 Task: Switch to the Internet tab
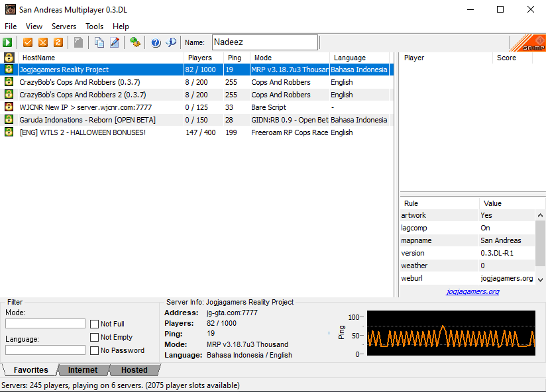83,369
